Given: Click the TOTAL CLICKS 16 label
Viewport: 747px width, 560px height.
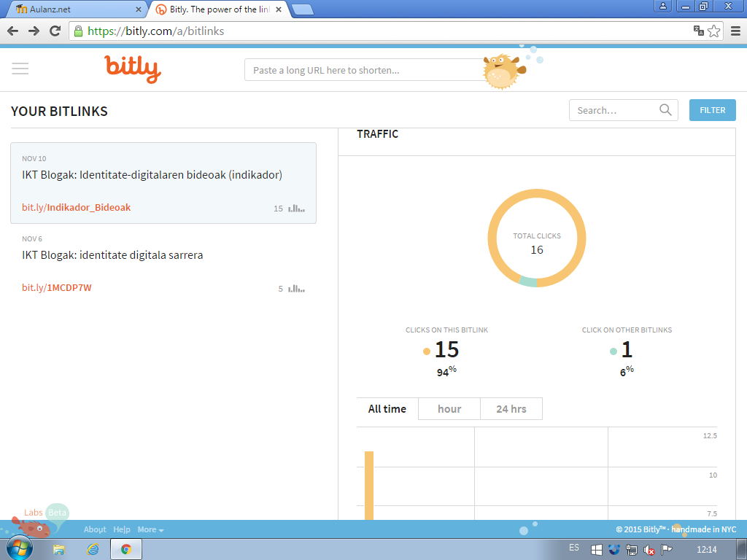Looking at the screenshot, I should [537, 244].
